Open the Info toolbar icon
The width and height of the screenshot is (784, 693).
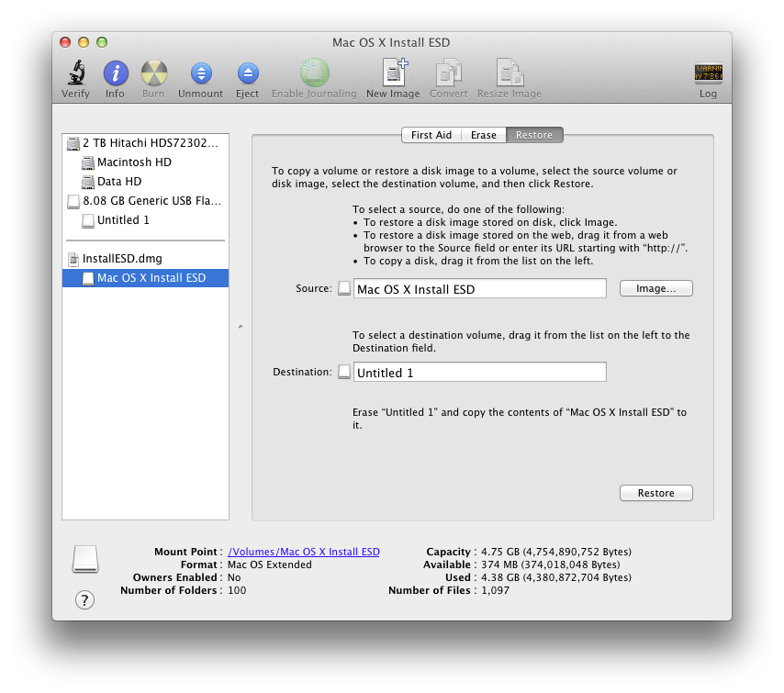[115, 73]
